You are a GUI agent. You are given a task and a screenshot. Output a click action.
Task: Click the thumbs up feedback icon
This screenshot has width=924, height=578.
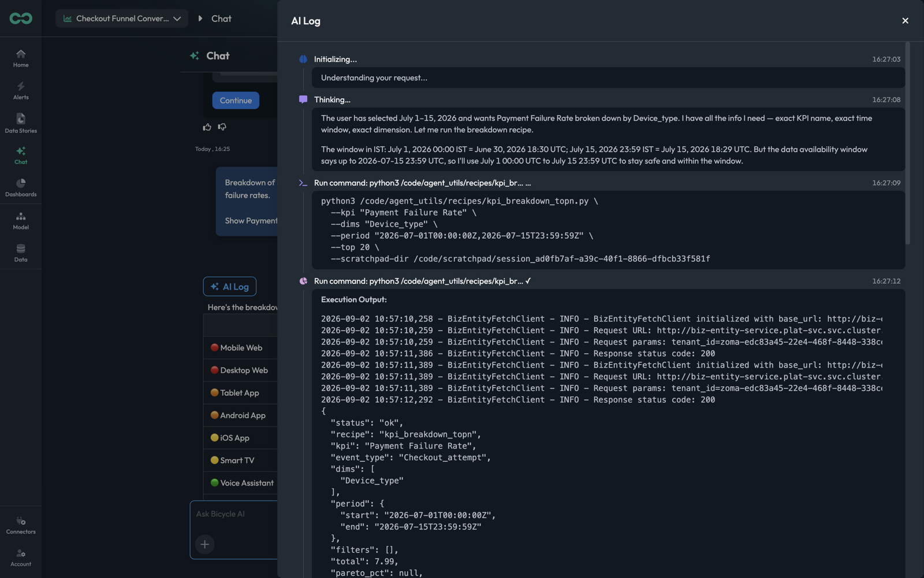point(207,127)
